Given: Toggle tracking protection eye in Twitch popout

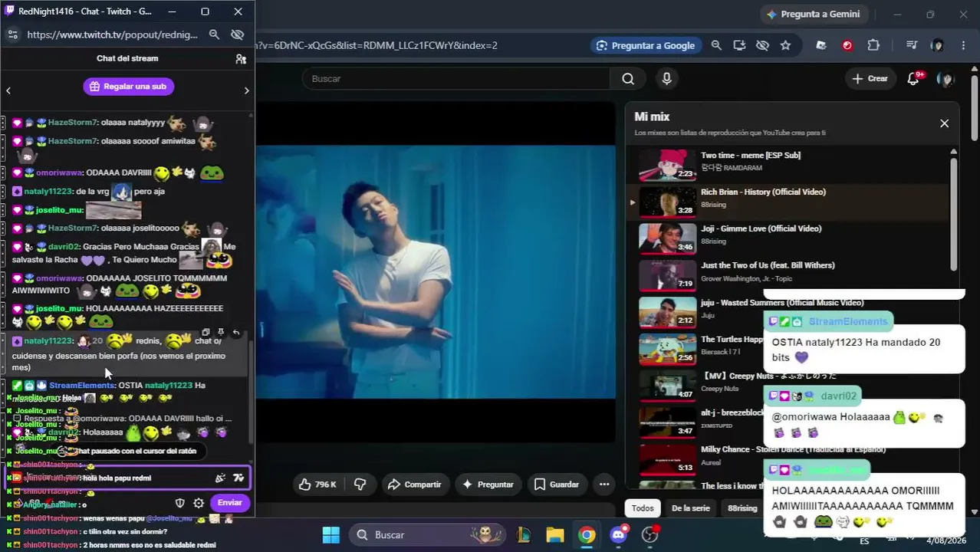Looking at the screenshot, I should point(237,34).
